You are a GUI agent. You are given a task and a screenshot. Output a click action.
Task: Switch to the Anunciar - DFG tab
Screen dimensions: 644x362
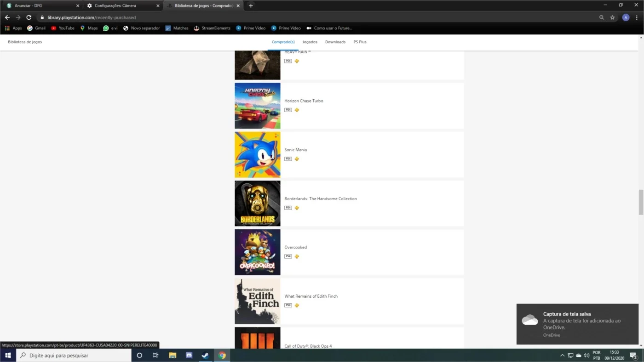pos(41,6)
